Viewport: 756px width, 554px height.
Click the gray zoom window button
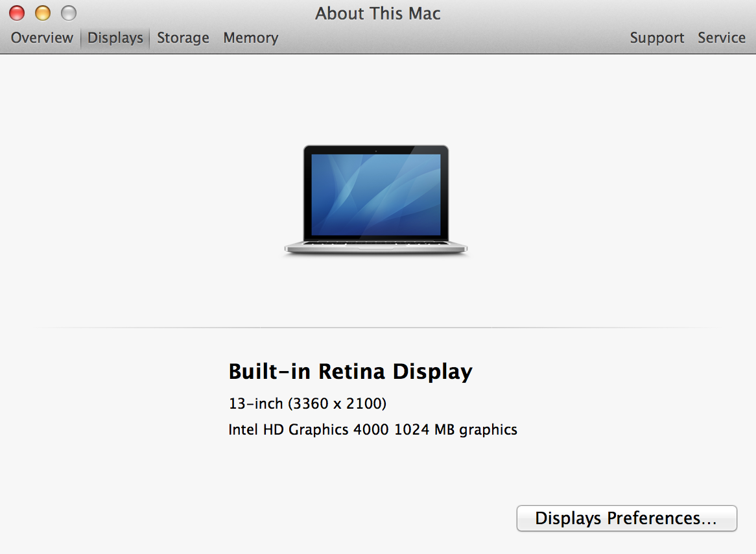(x=69, y=13)
